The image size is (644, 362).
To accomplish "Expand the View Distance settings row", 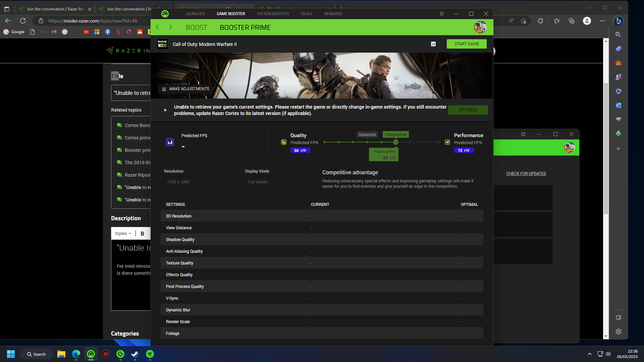I will pyautogui.click(x=179, y=228).
